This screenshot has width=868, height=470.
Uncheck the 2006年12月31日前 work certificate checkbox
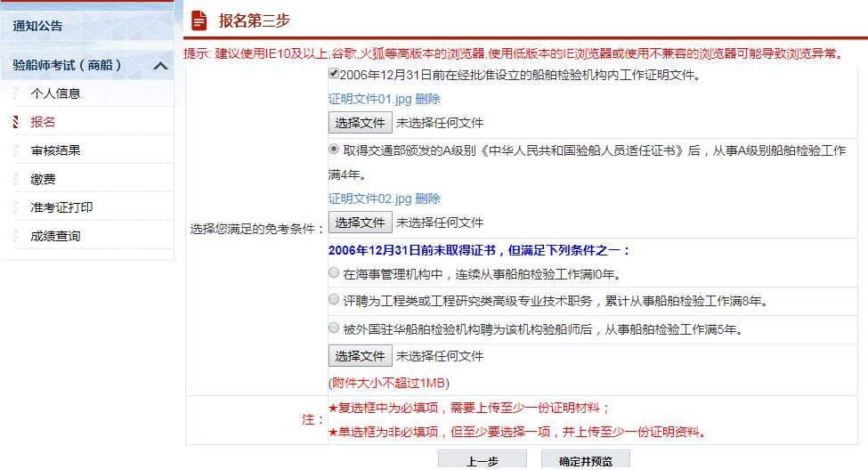334,75
